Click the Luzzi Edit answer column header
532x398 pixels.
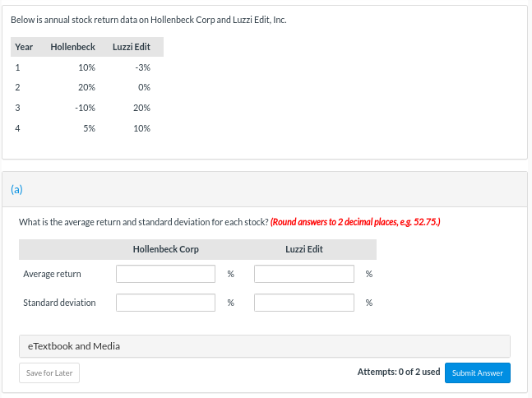(x=304, y=249)
